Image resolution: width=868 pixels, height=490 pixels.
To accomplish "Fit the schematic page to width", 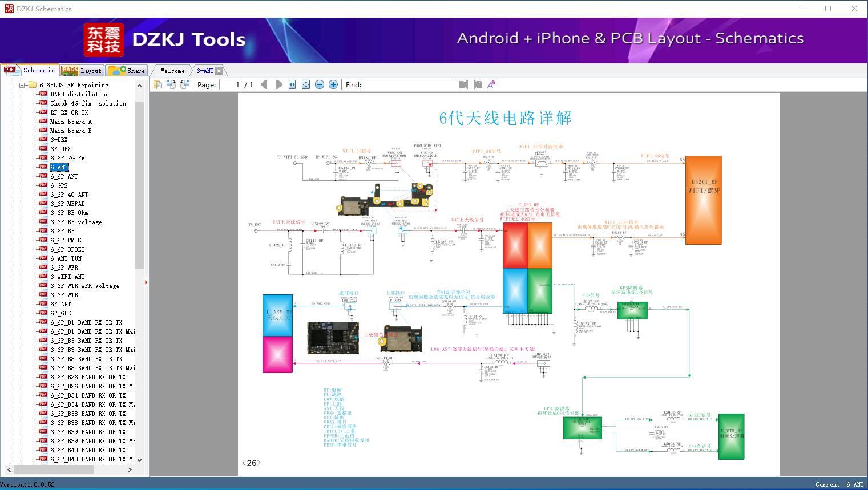I will [292, 84].
